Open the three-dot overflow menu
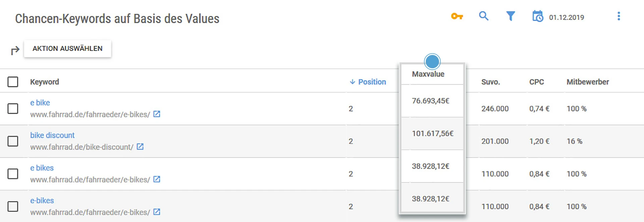Screen dimensions: 644x222 click(x=619, y=16)
